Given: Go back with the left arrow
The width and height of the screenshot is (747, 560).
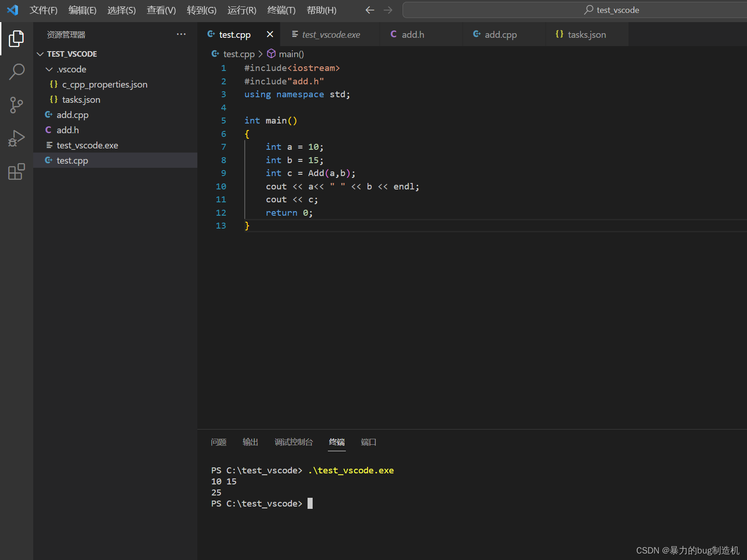Looking at the screenshot, I should (x=370, y=10).
